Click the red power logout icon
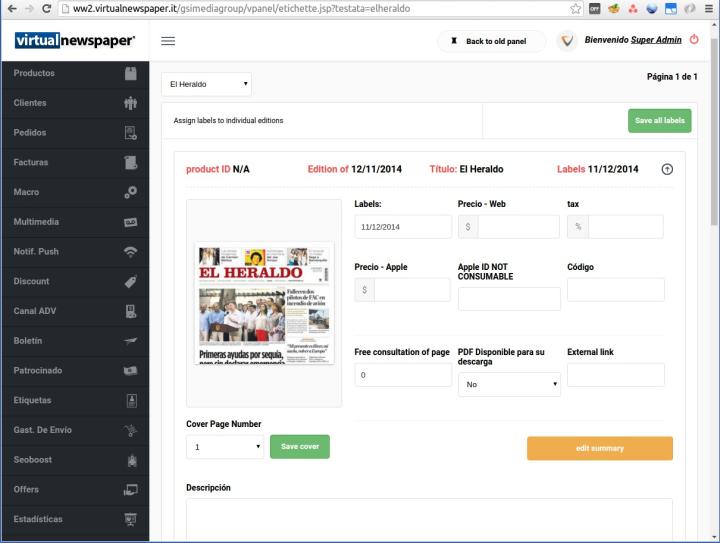 (694, 41)
